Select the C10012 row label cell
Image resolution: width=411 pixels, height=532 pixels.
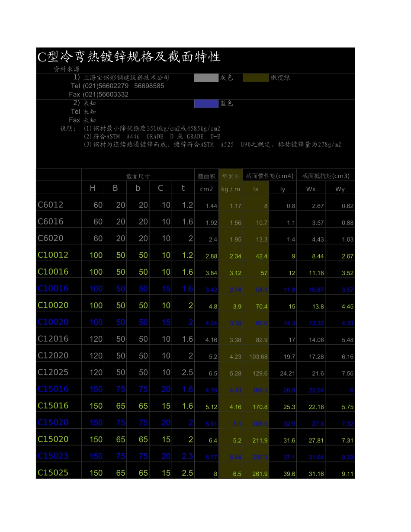click(53, 255)
